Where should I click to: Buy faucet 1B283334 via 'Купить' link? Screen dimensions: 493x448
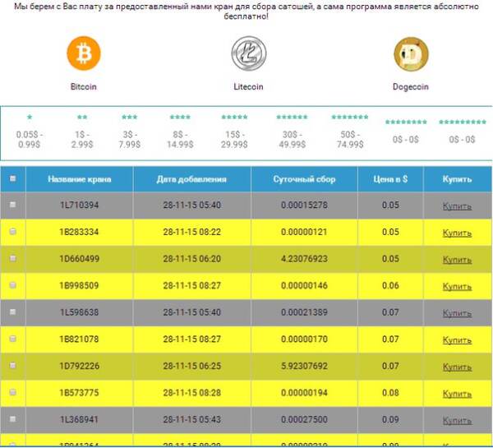[457, 233]
